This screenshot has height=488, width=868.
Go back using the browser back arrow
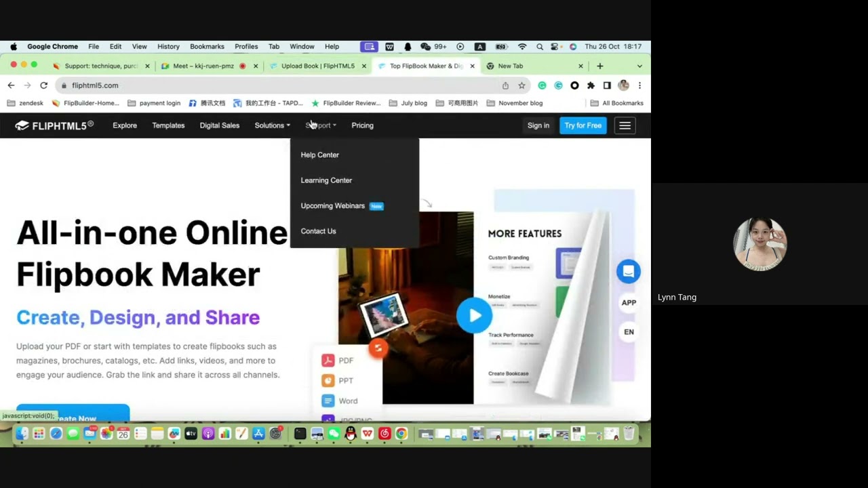coord(11,85)
